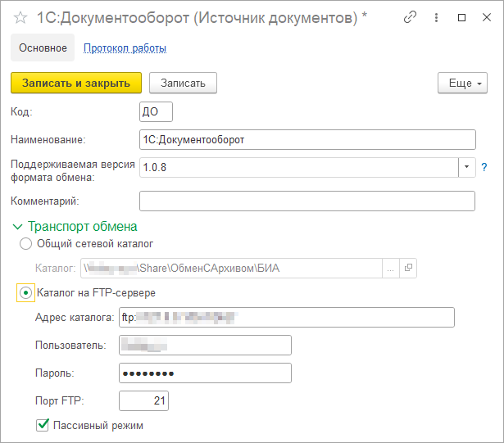
Task: Toggle the Пассивный режим checkbox
Action: 43,425
